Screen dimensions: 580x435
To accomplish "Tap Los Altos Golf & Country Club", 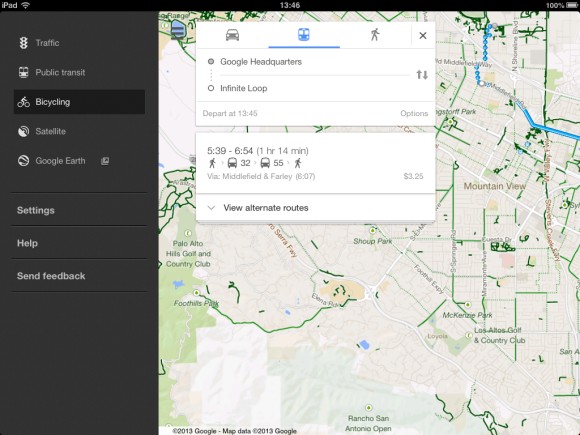I will tap(499, 335).
